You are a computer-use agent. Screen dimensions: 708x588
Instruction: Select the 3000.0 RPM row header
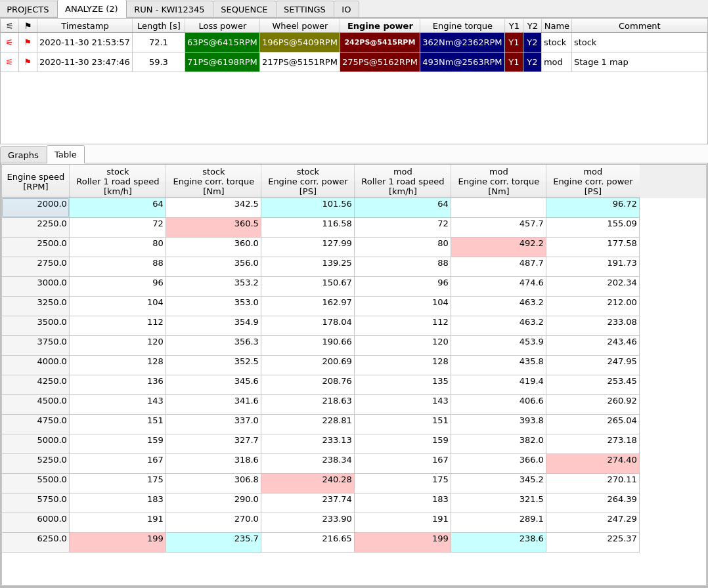(x=35, y=287)
